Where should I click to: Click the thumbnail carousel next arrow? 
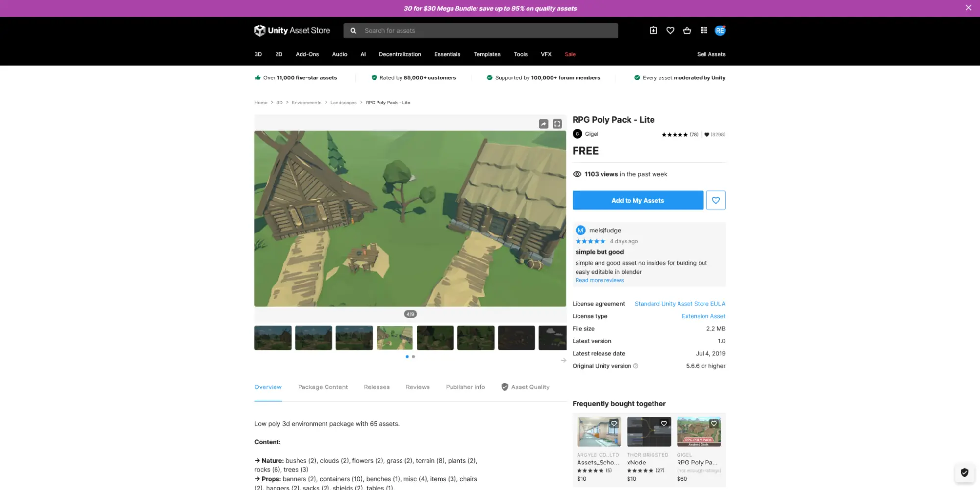564,360
